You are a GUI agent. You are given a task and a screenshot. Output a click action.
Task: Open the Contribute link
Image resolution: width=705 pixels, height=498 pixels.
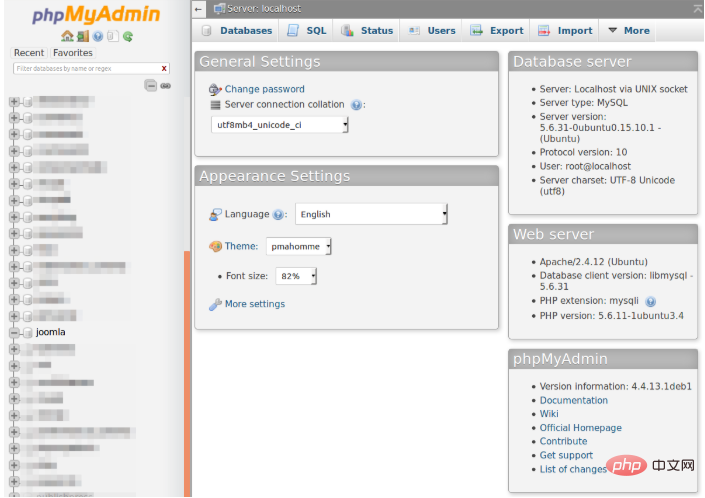[x=563, y=441]
